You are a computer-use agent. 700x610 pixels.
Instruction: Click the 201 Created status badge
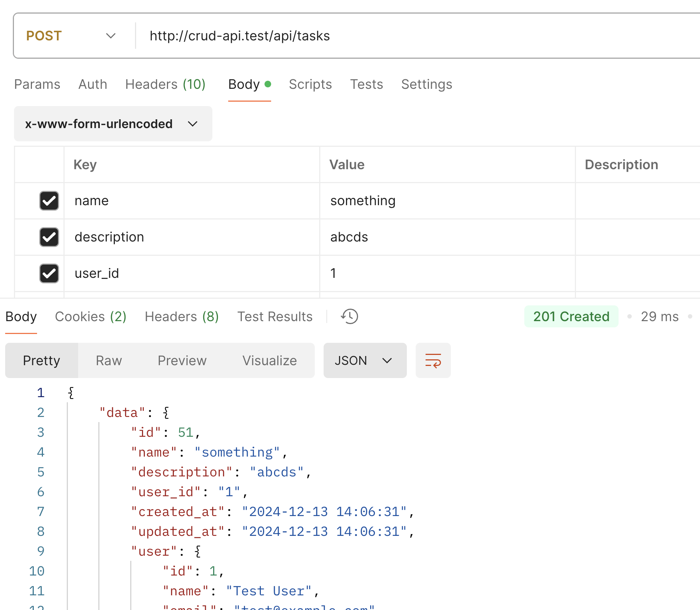pyautogui.click(x=571, y=316)
